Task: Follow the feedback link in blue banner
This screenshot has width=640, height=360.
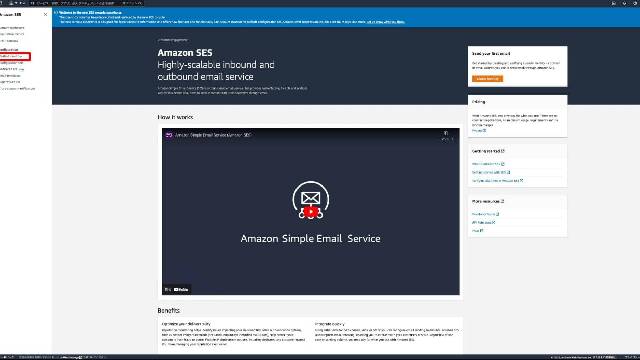Action: tap(385, 22)
